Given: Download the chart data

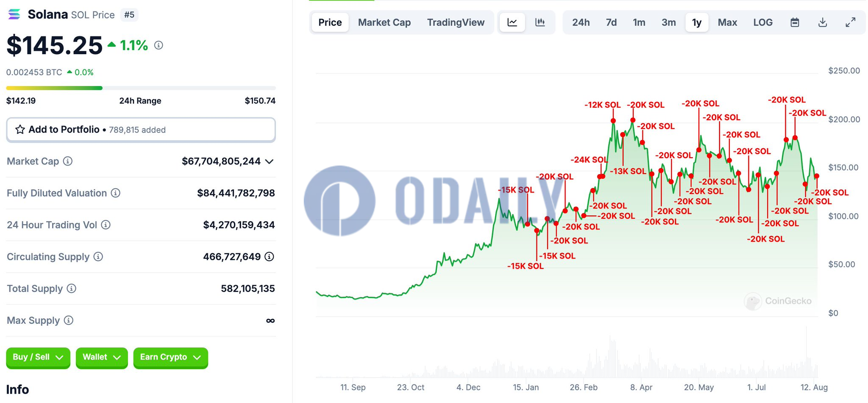Looking at the screenshot, I should pyautogui.click(x=823, y=22).
